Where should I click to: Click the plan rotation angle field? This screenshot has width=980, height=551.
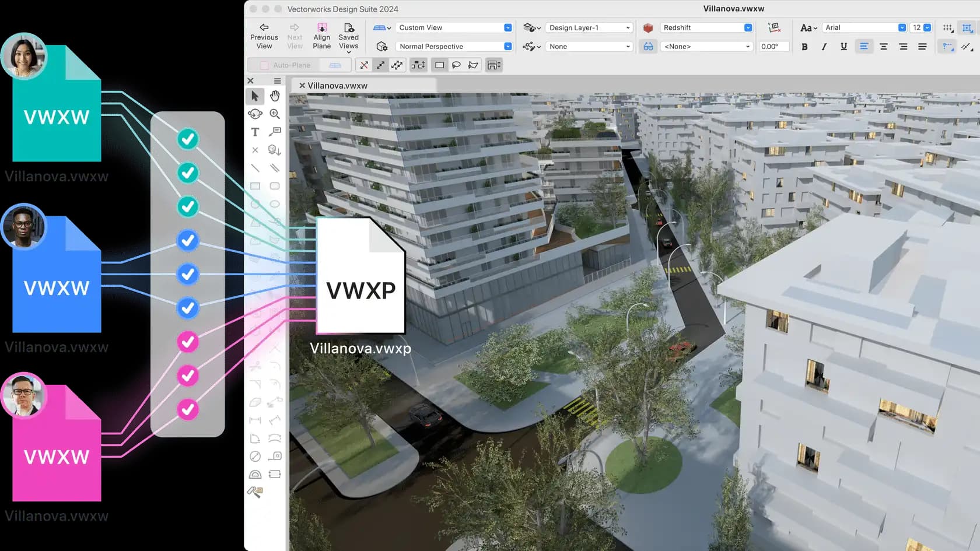[x=773, y=47]
